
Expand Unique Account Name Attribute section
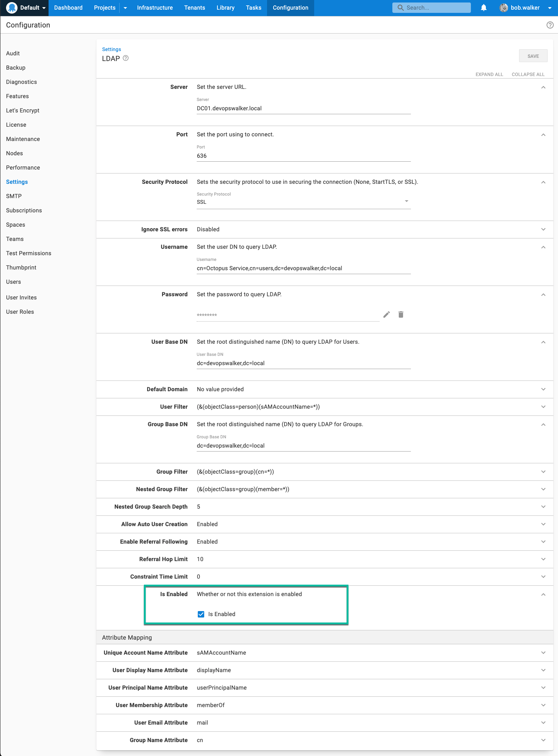click(543, 653)
